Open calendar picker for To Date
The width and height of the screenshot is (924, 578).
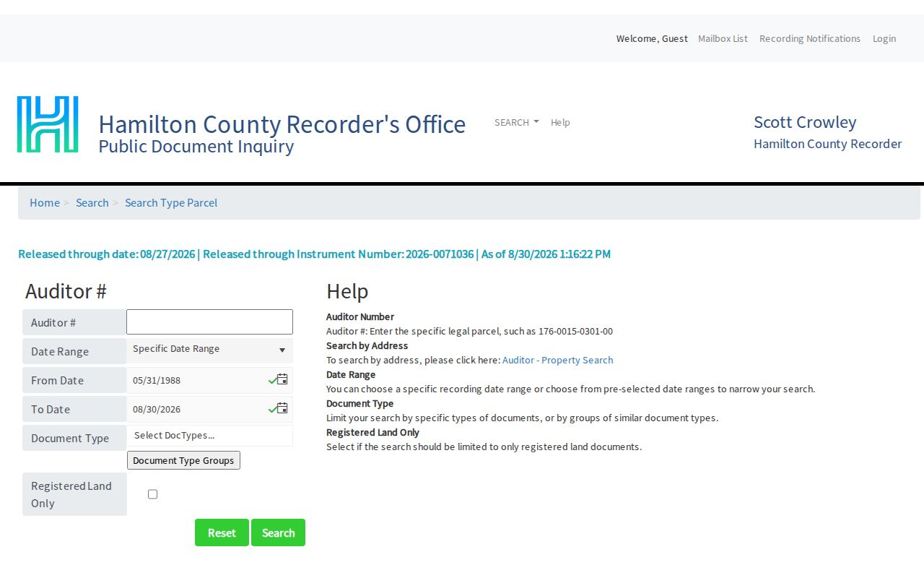point(282,408)
